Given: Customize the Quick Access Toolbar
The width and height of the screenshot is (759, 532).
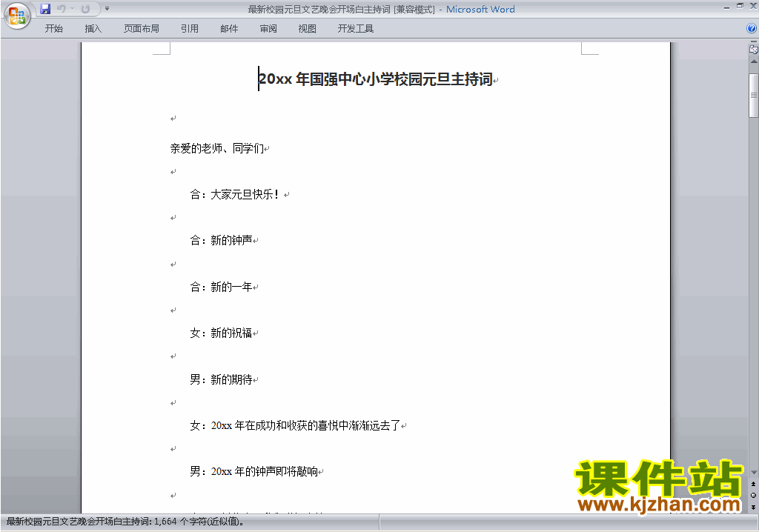Looking at the screenshot, I should (x=107, y=9).
